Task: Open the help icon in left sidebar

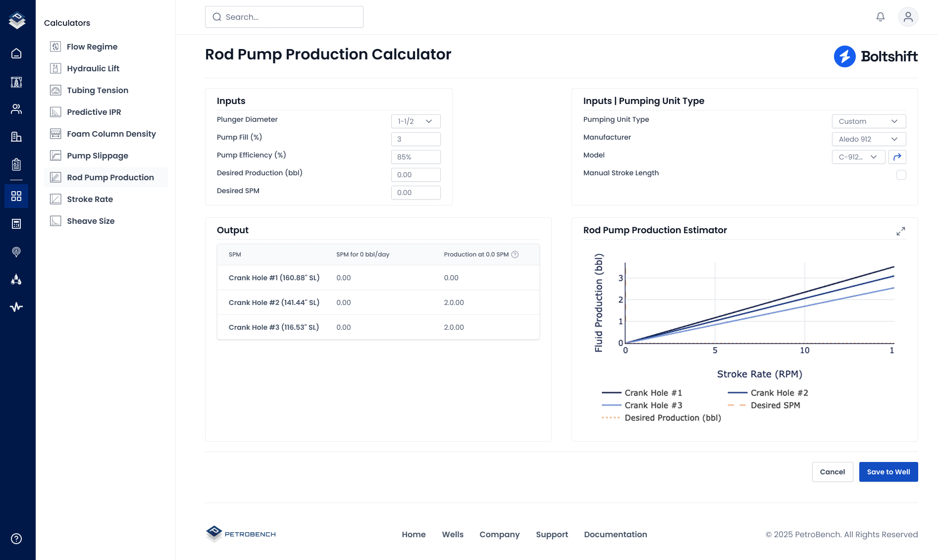Action: click(16, 539)
